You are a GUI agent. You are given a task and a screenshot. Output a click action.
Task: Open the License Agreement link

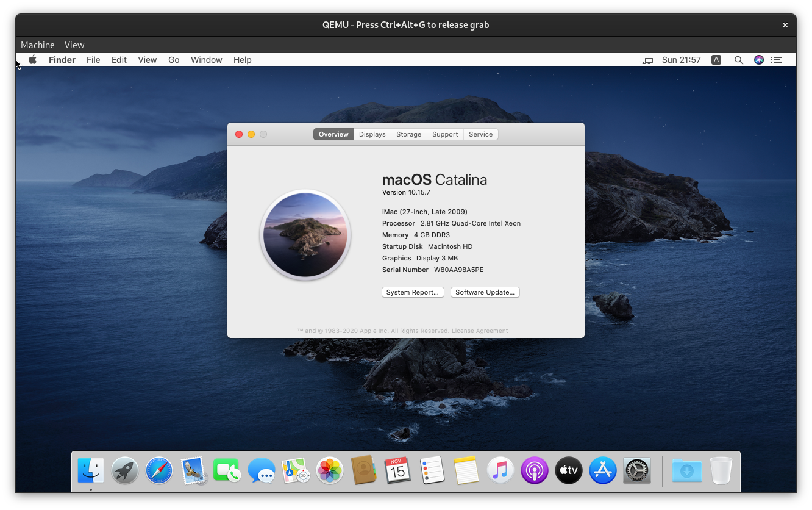480,331
